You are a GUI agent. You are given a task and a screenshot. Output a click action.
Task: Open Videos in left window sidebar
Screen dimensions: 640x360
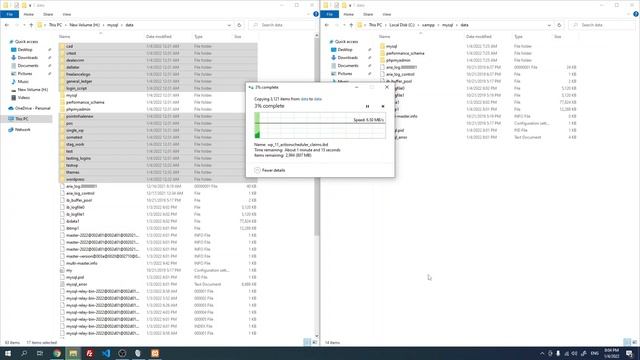pos(23,98)
